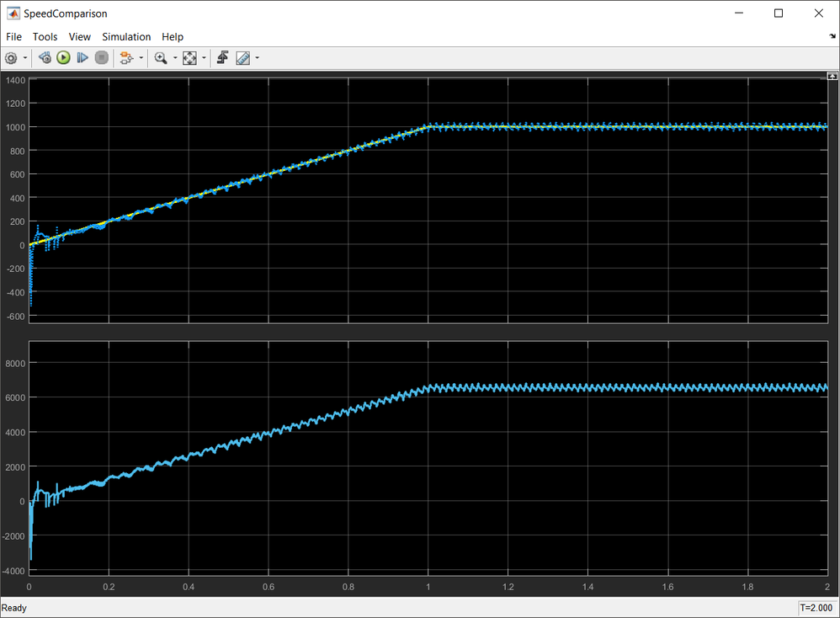Click the 0.6 tick label on time axis

click(x=268, y=587)
